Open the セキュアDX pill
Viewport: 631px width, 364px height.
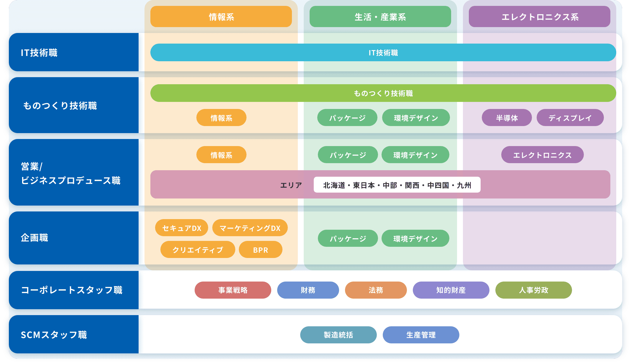182,228
